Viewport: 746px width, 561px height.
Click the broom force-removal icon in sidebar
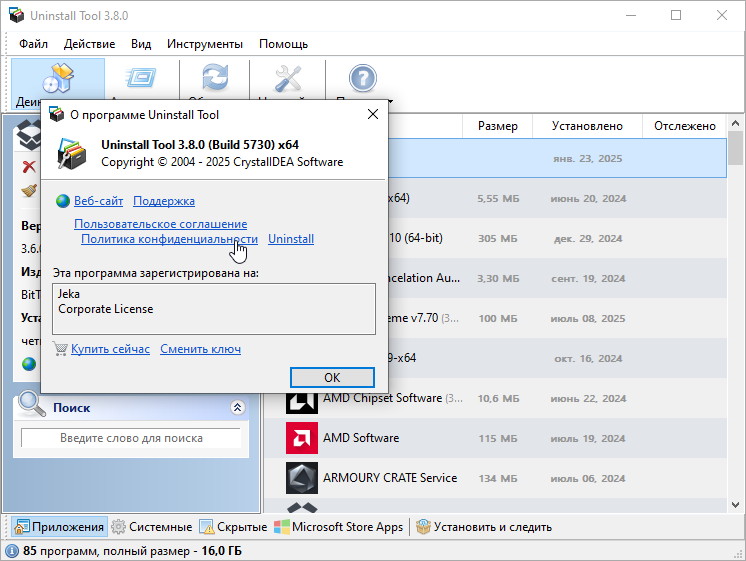tap(29, 191)
